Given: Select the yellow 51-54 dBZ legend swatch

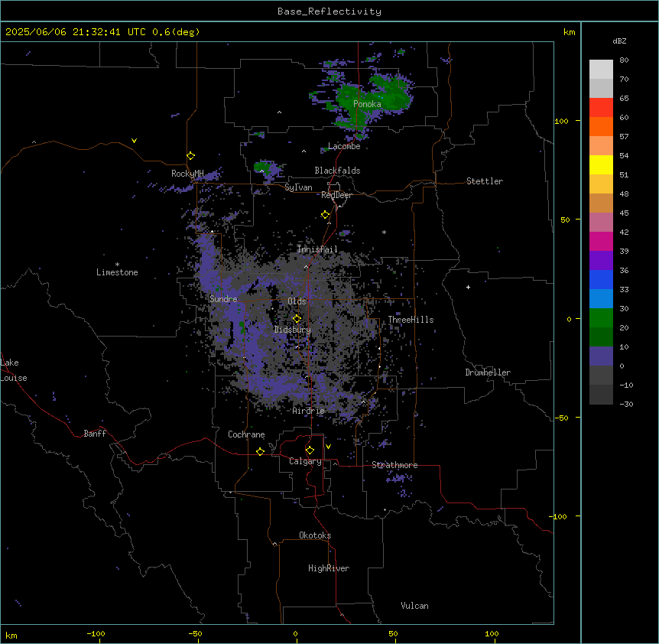Looking at the screenshot, I should click(x=601, y=164).
